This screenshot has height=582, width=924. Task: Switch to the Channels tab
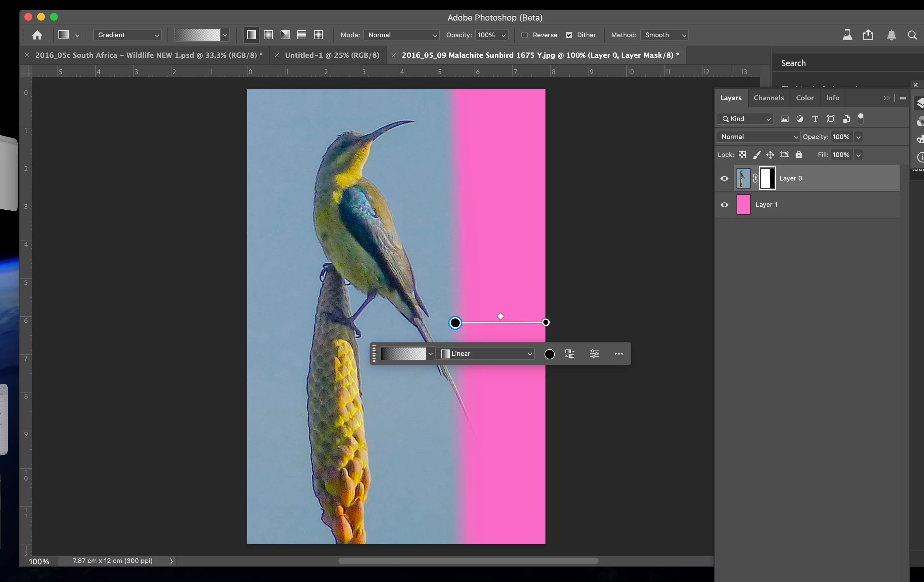click(768, 98)
